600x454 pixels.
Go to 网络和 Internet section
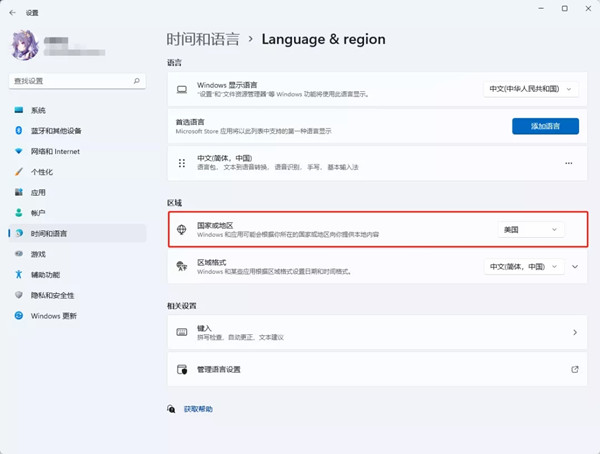click(x=77, y=151)
